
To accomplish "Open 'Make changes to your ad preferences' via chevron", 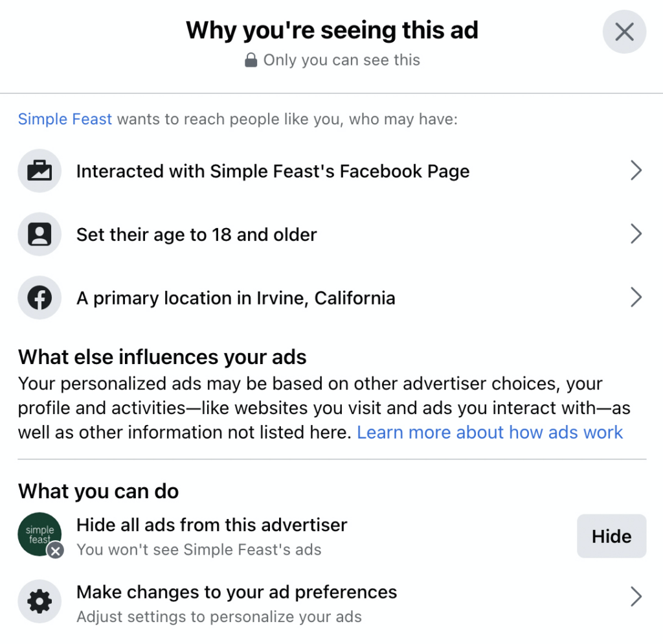I will point(636,597).
